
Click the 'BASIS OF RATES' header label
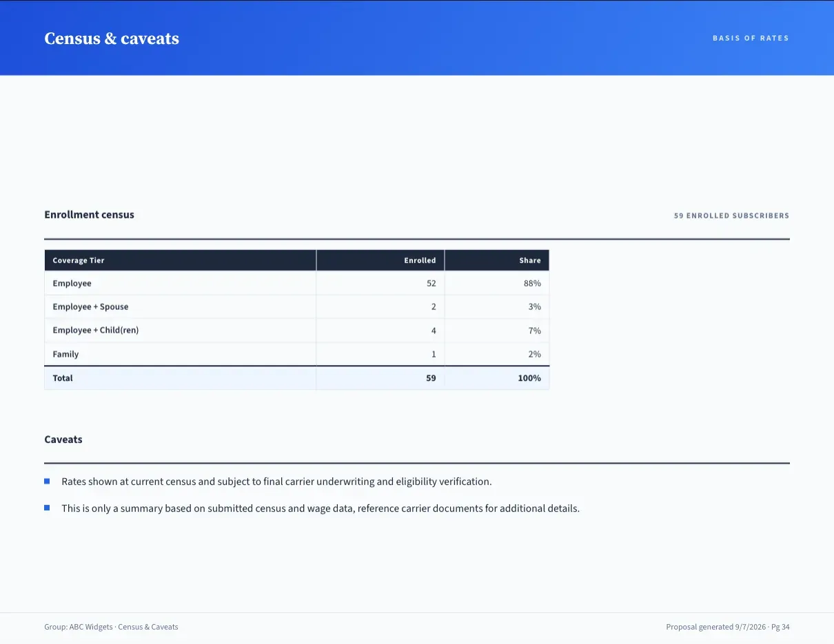pyautogui.click(x=751, y=39)
